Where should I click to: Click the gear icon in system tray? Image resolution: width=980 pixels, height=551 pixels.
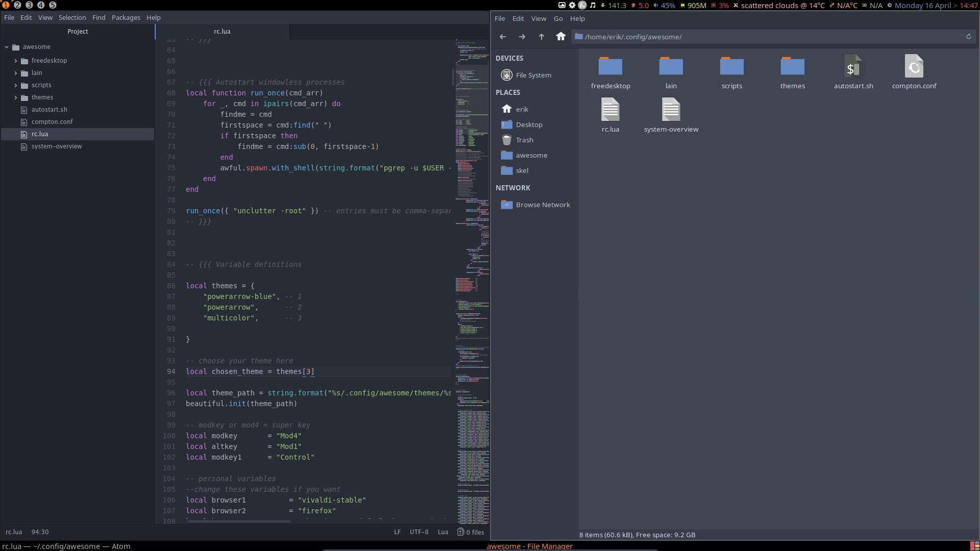(572, 5)
